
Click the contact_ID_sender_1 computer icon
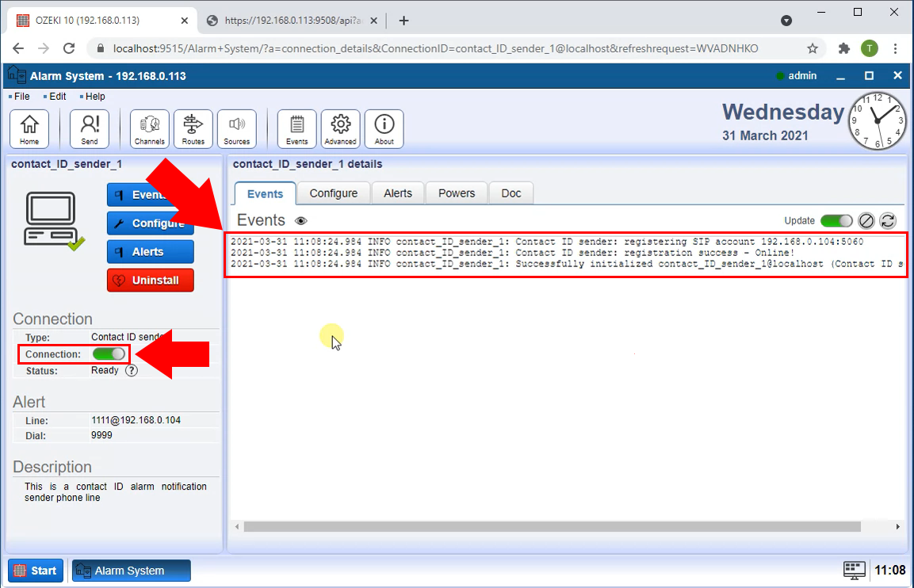(54, 221)
